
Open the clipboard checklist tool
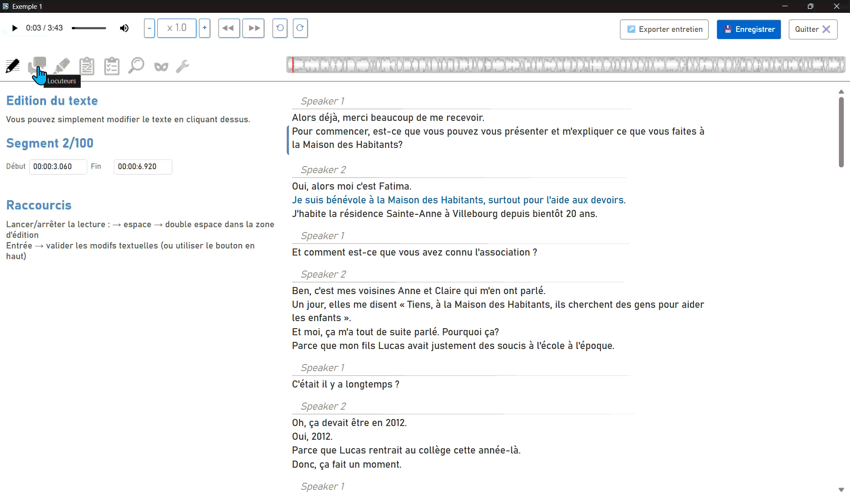tap(112, 66)
